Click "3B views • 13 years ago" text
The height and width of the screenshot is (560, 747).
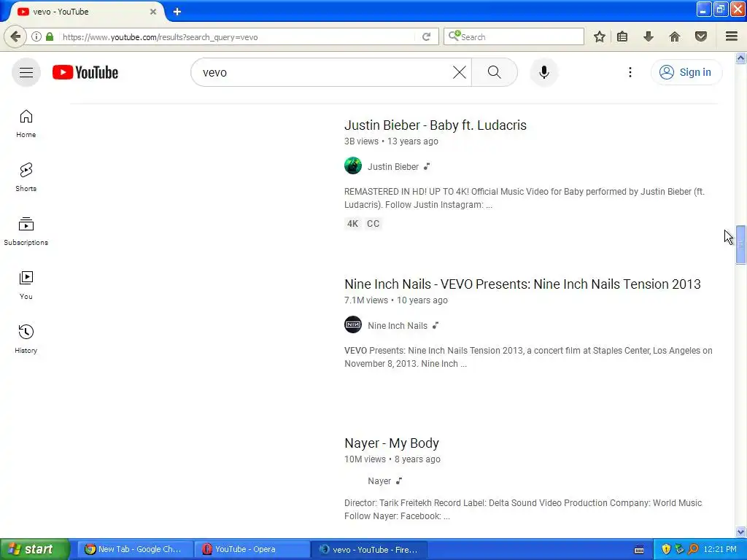tap(391, 141)
